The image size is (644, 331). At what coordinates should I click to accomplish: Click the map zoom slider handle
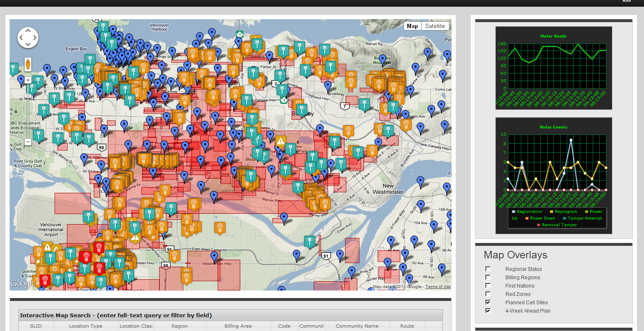tap(28, 96)
